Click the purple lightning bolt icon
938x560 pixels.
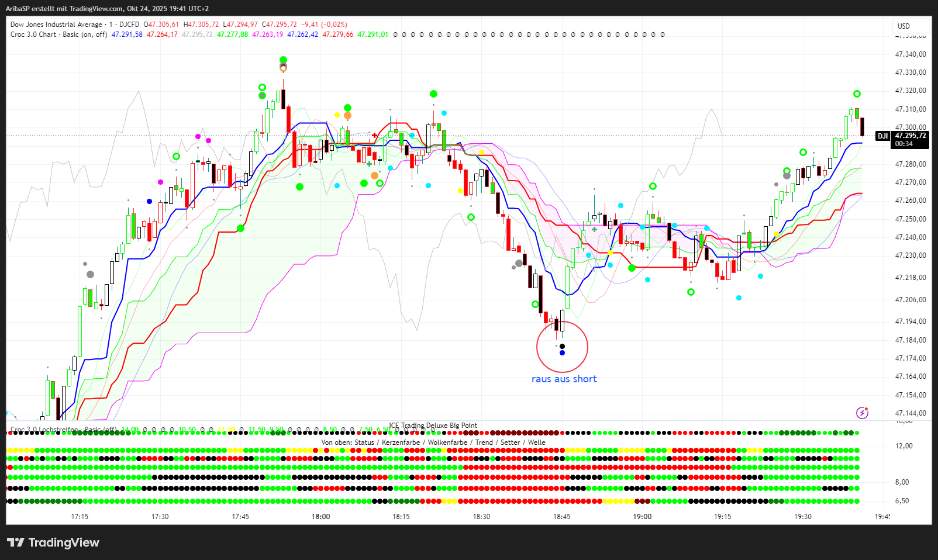click(x=862, y=413)
